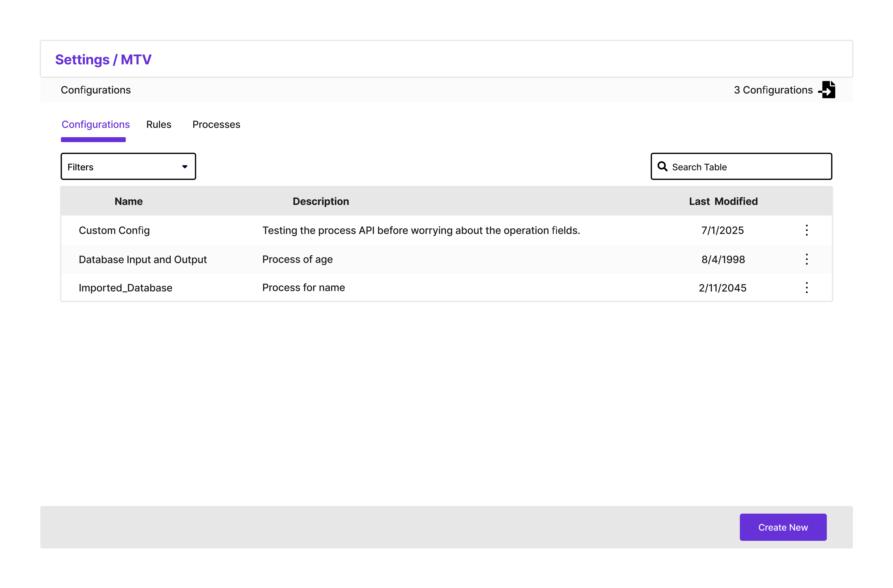
Task: Switch to the Rules tab
Action: click(x=159, y=125)
